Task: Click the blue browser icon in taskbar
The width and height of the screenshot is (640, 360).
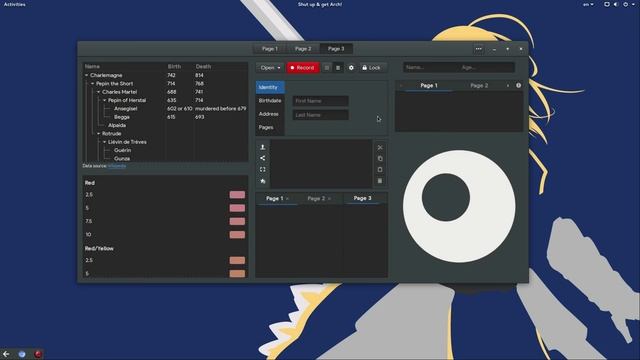Action: (22, 354)
